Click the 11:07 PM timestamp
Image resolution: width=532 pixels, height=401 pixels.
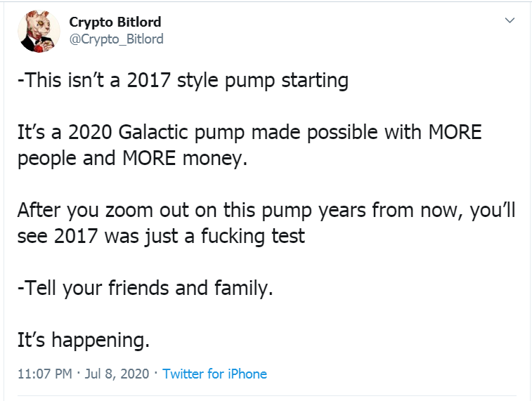click(x=44, y=374)
